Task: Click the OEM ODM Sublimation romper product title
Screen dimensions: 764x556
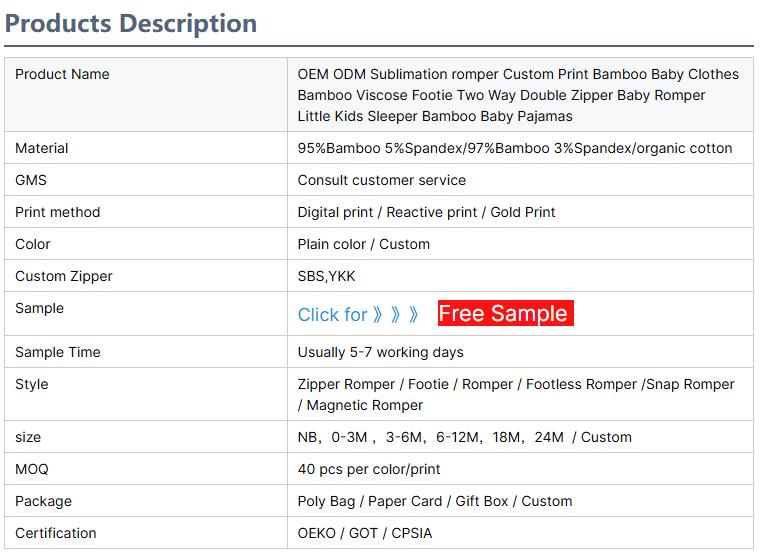Action: point(517,95)
